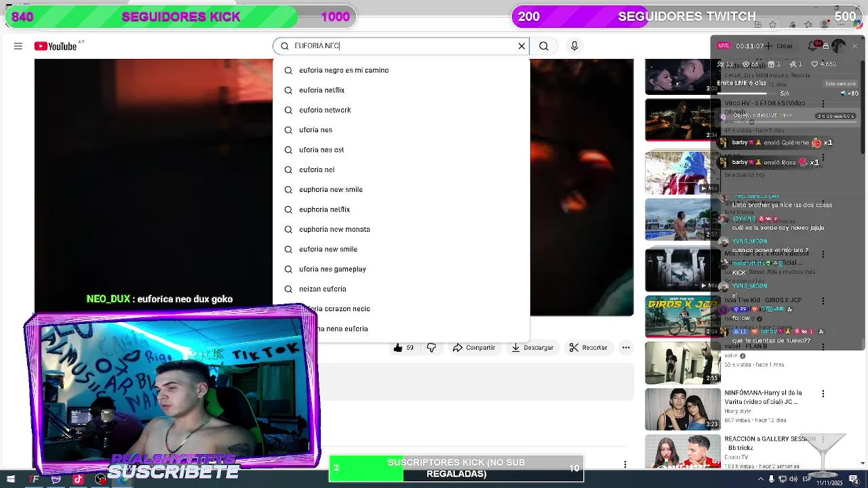
Task: Click the Descargar download button
Action: point(532,348)
